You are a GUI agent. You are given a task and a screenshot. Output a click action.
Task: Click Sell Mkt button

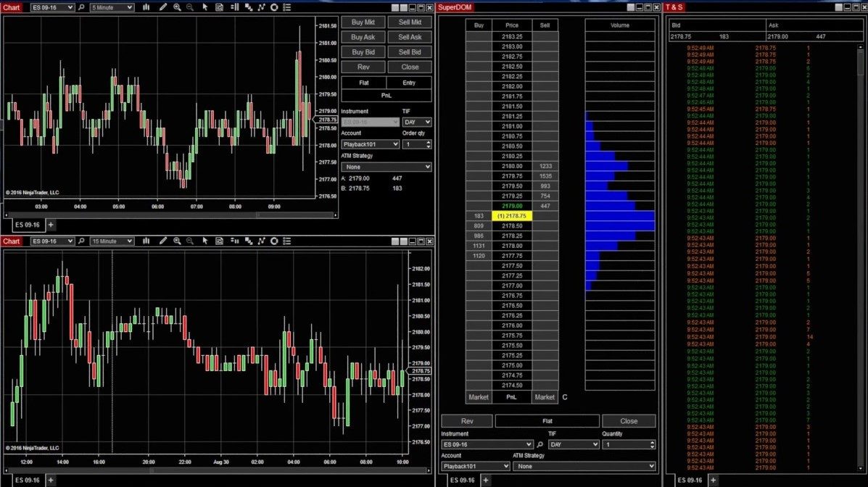[x=410, y=22]
